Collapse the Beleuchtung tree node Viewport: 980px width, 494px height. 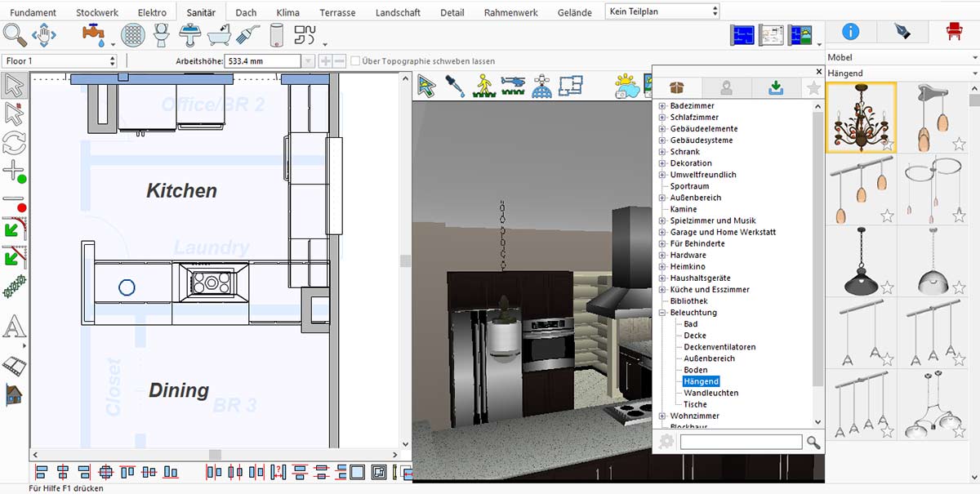point(662,313)
